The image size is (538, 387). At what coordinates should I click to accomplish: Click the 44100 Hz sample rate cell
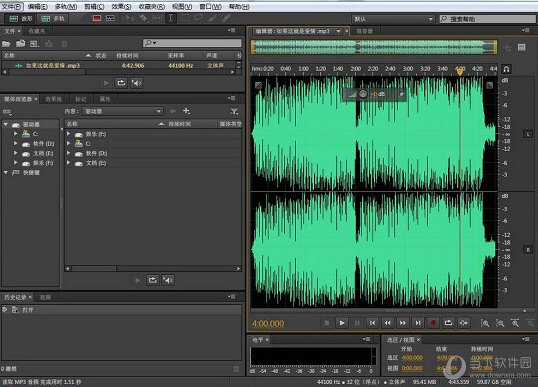click(180, 65)
